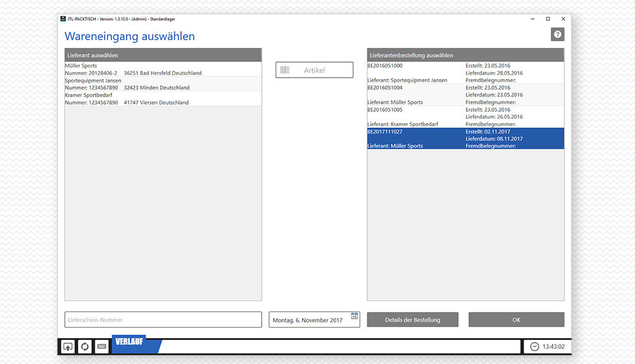Click address 41747 Viersen Deutschland

[156, 102]
